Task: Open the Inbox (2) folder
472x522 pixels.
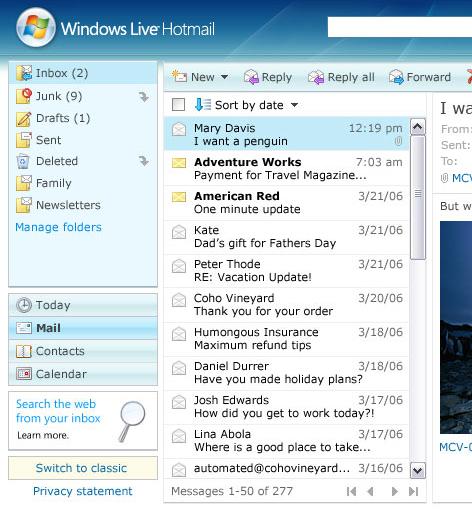Action: pyautogui.click(x=83, y=73)
